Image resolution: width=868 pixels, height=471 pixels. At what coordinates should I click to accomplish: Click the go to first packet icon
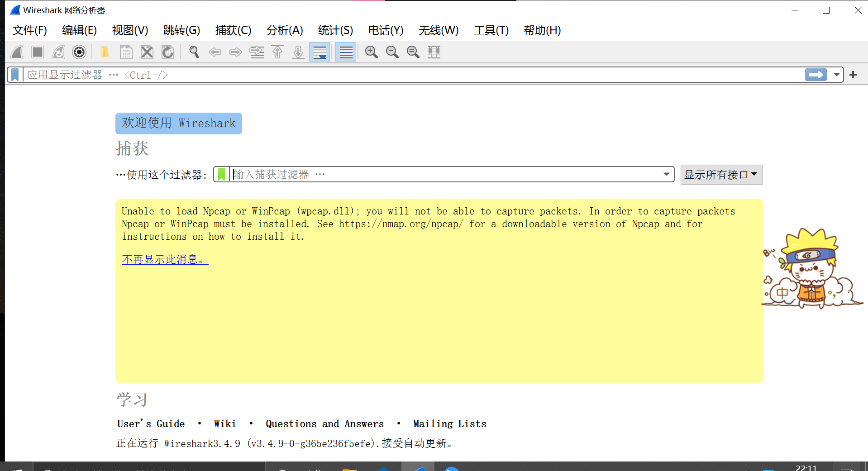coord(277,52)
